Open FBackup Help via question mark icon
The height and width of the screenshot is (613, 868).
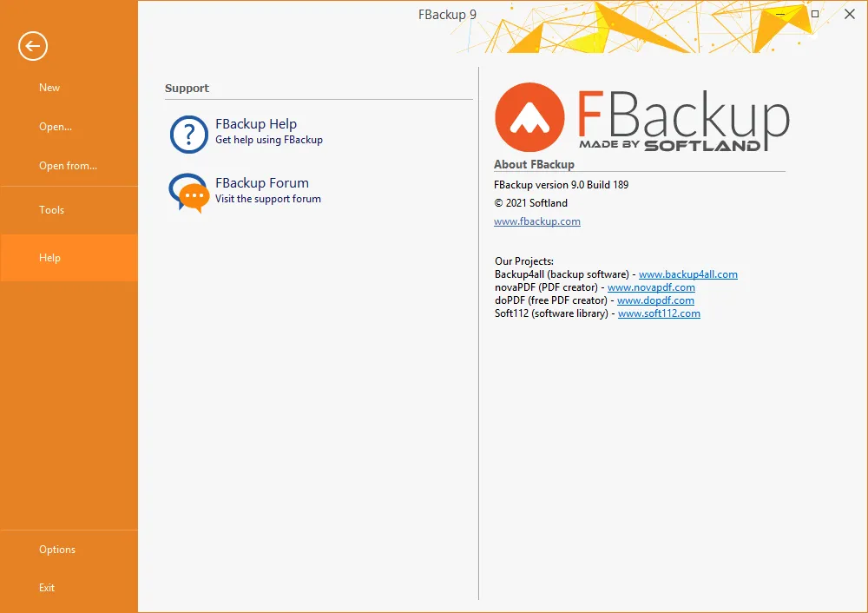point(188,132)
